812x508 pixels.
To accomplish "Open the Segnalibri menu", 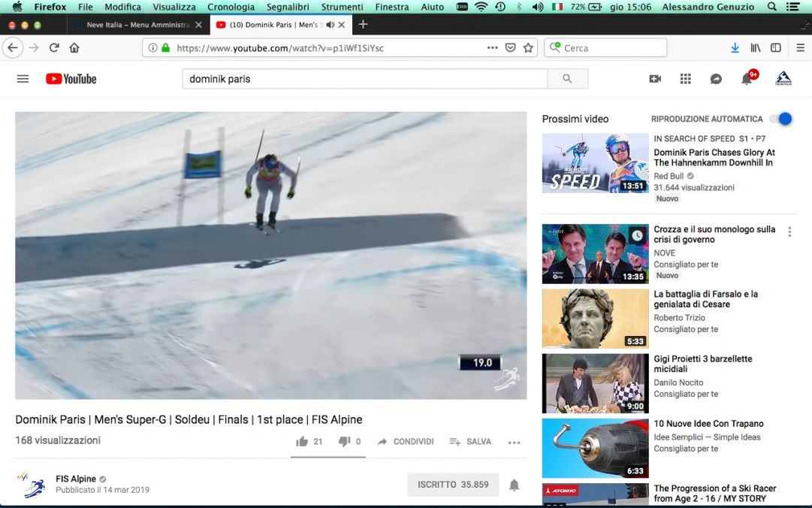I will pos(288,7).
